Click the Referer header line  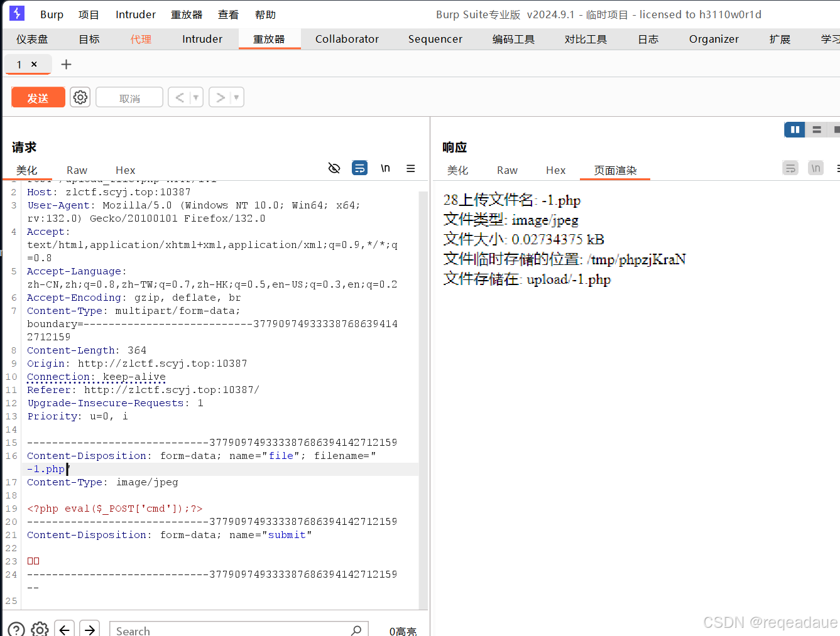tap(143, 390)
